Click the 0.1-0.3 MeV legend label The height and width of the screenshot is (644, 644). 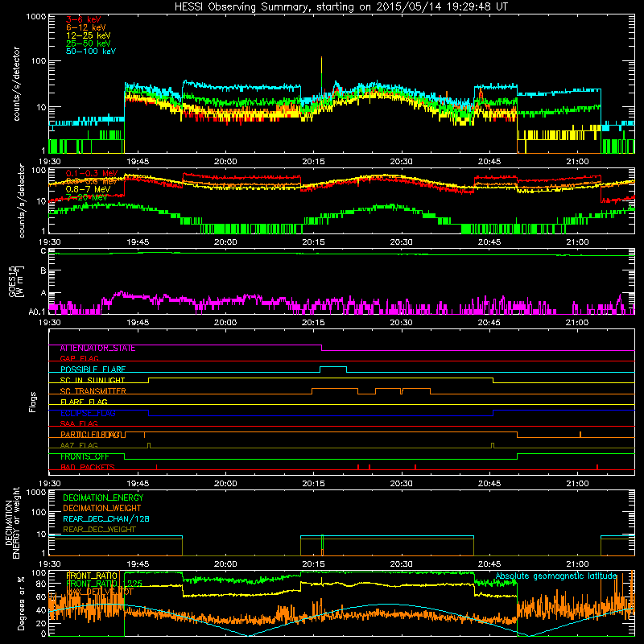[92, 173]
